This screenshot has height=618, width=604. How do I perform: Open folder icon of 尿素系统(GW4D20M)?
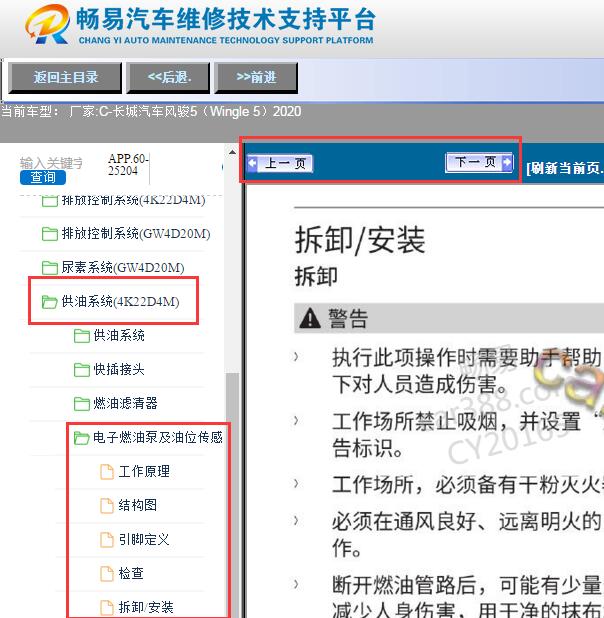pos(50,268)
